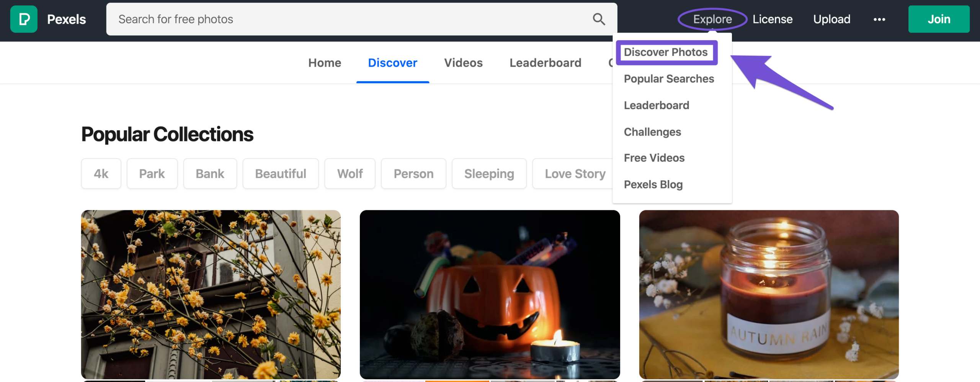Open Challenges from the Explore menu
Image resolution: width=980 pixels, height=382 pixels.
pyautogui.click(x=652, y=131)
